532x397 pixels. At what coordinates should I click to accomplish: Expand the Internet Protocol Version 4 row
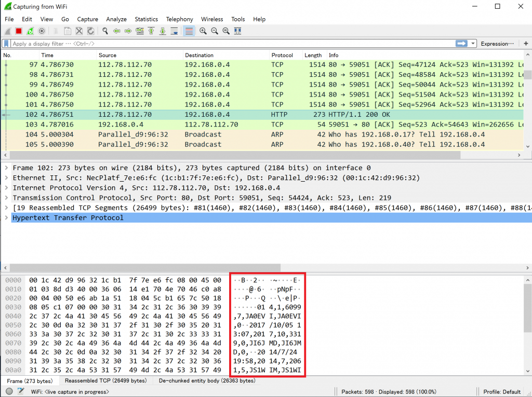[6, 188]
